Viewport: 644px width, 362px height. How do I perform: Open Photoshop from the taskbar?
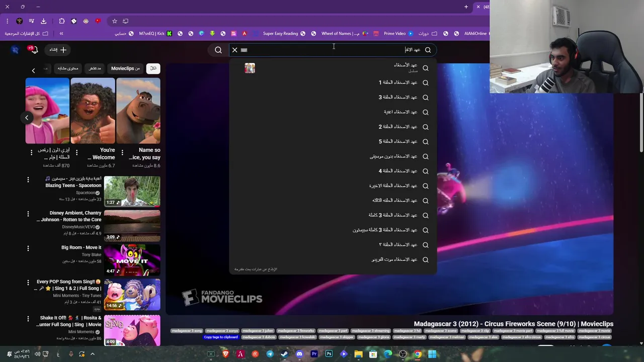coord(329,354)
